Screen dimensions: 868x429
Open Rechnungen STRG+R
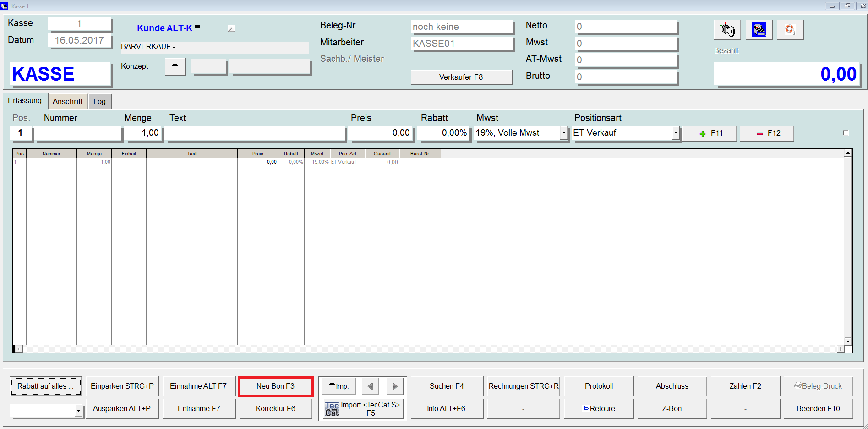coord(524,386)
